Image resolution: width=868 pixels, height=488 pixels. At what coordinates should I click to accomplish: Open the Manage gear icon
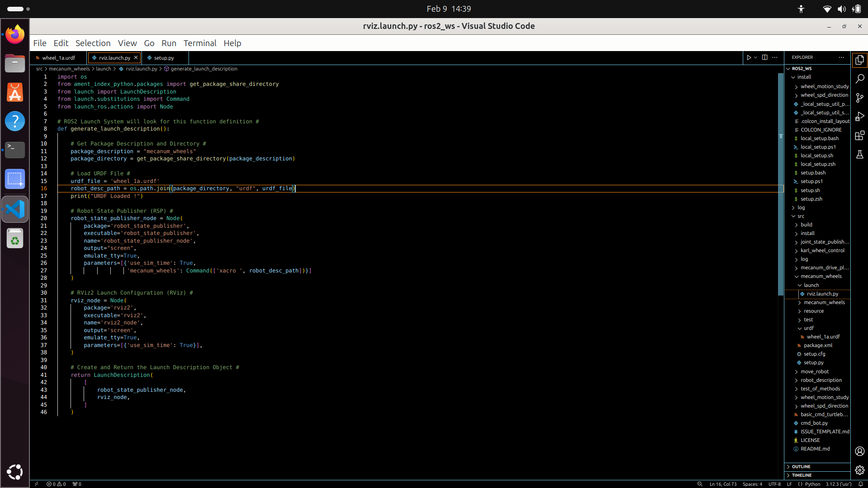[859, 470]
